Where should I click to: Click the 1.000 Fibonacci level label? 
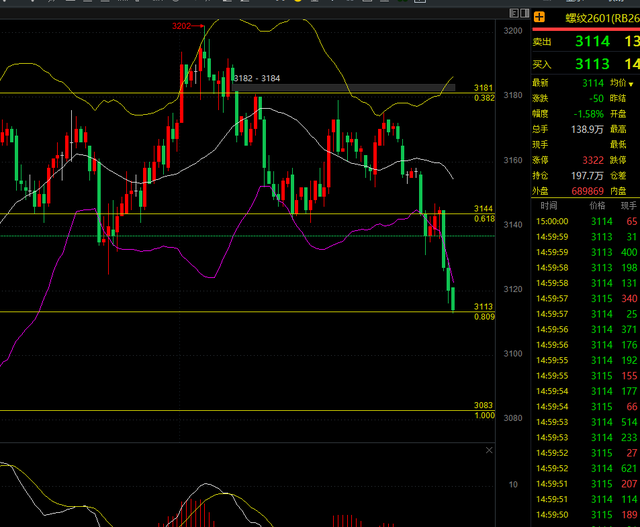point(484,416)
